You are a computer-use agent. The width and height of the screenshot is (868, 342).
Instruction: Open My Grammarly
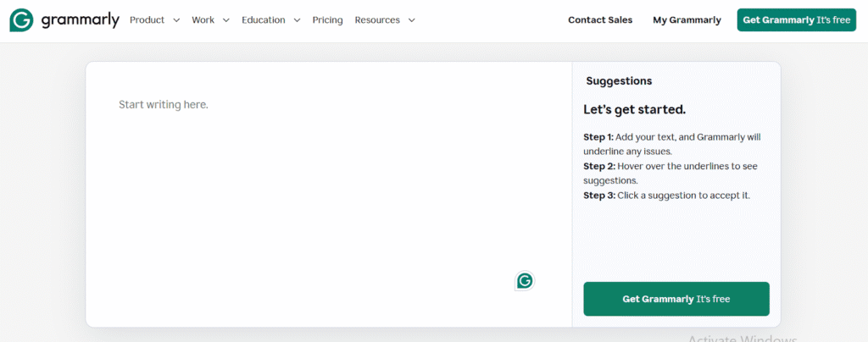click(687, 20)
